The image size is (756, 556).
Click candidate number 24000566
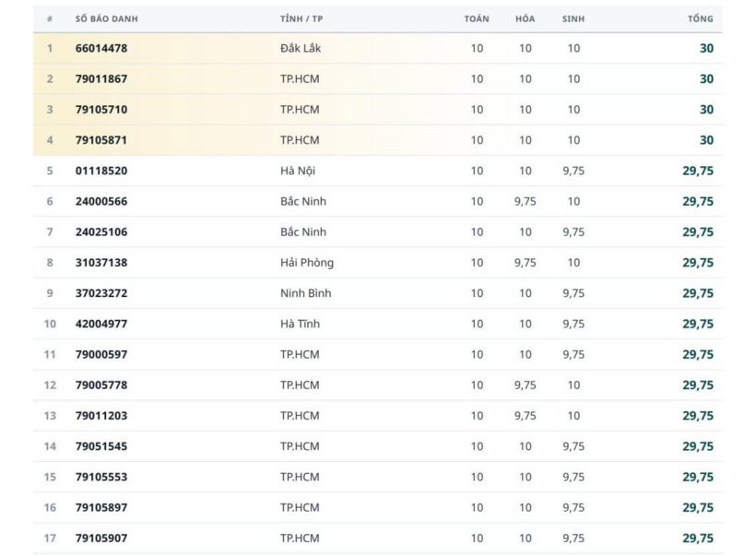(101, 201)
